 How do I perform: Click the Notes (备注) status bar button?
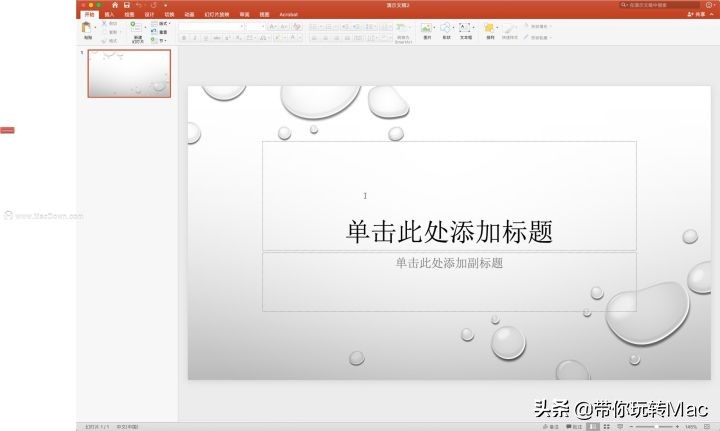click(x=551, y=427)
